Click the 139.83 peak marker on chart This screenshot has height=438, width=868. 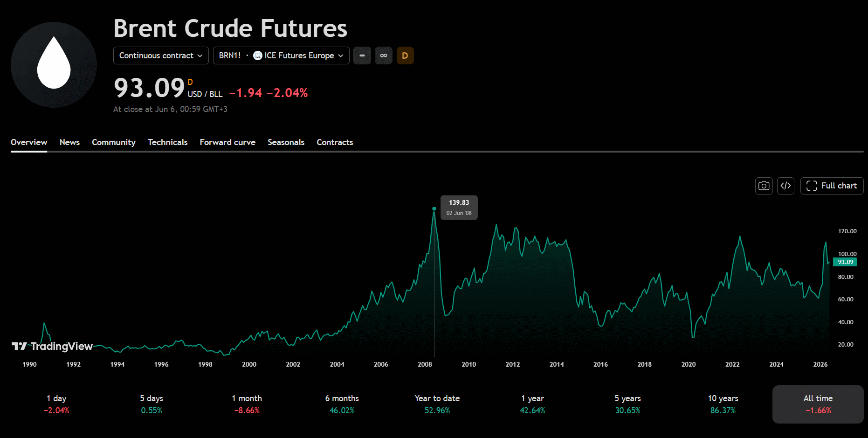tap(434, 209)
